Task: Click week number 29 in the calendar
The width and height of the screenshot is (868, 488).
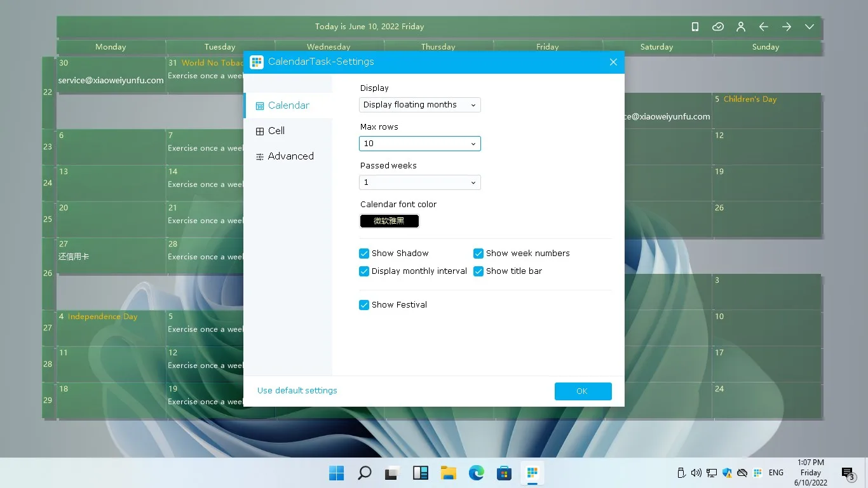Action: click(x=48, y=400)
